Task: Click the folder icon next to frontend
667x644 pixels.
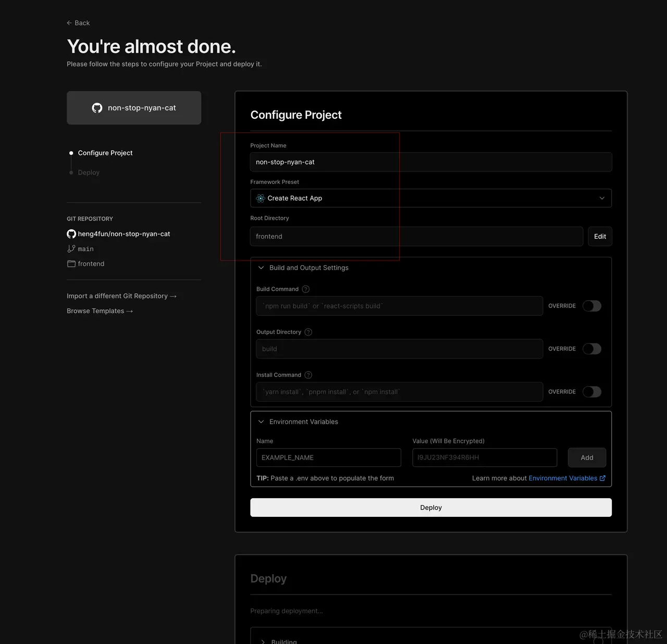Action: point(71,264)
